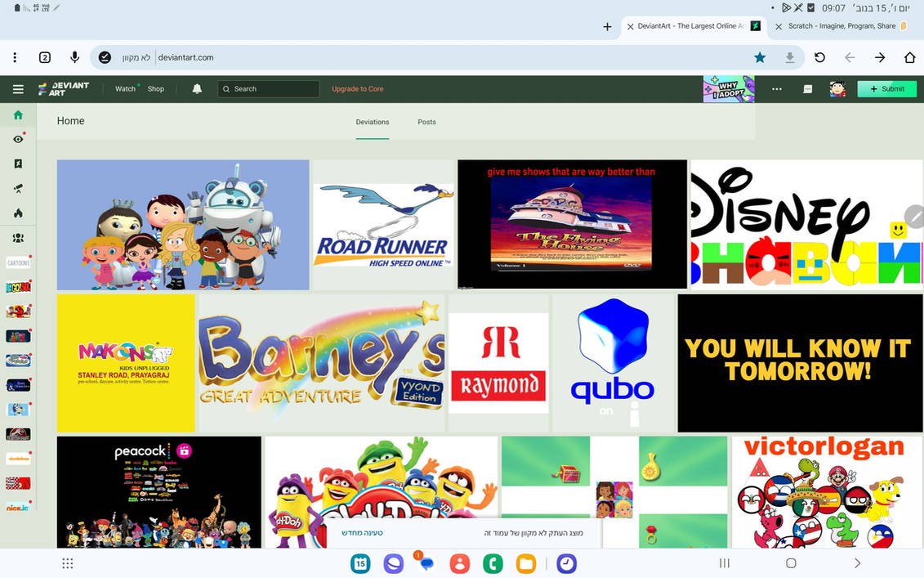Go forward with the browser arrow
This screenshot has height=578, width=924.
click(879, 57)
